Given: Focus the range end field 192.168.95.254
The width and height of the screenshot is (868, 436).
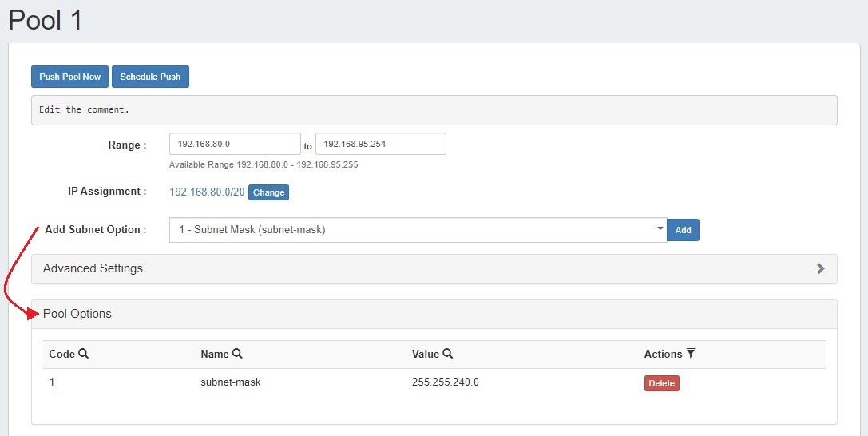Looking at the screenshot, I should (380, 145).
